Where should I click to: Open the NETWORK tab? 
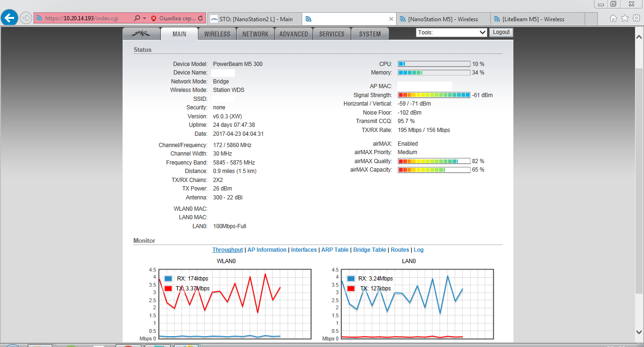pos(255,34)
